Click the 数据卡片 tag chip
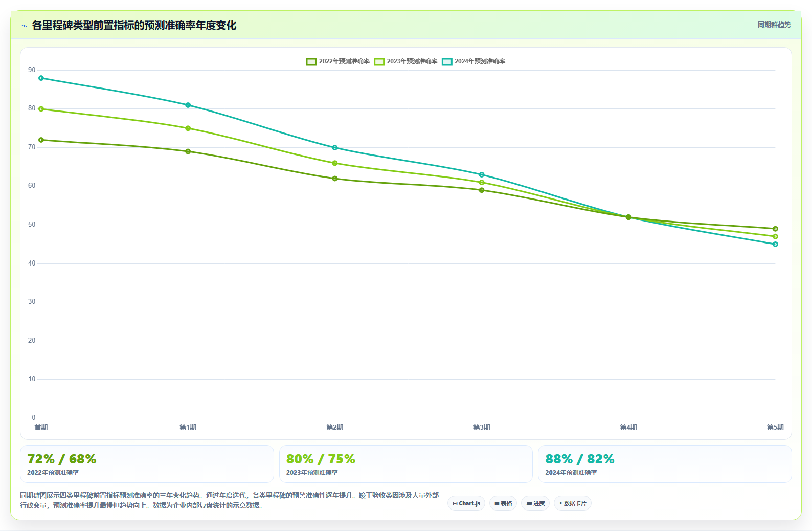 573,503
